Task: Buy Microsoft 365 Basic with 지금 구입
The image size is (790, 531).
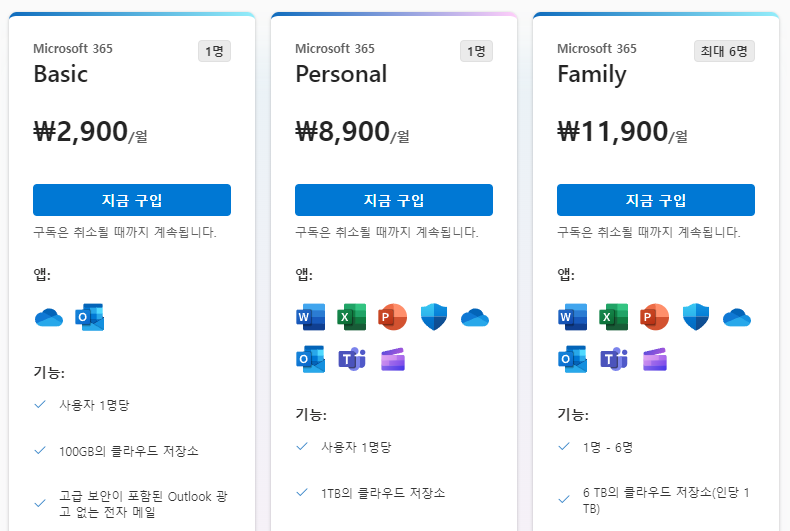Action: 132,200
